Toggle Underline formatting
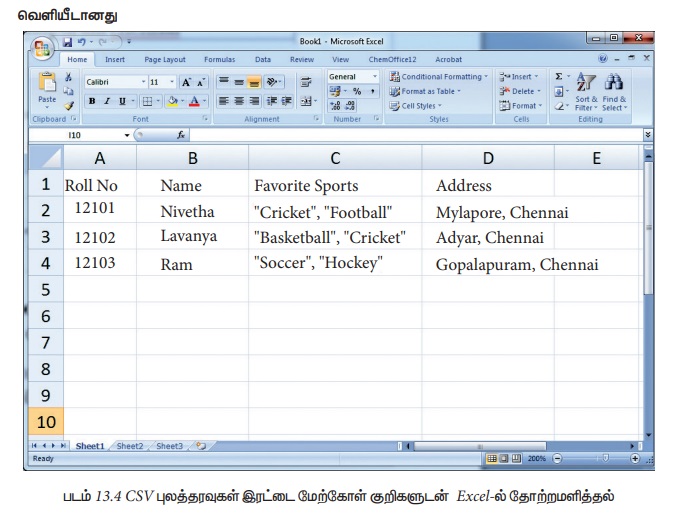 coord(122,101)
